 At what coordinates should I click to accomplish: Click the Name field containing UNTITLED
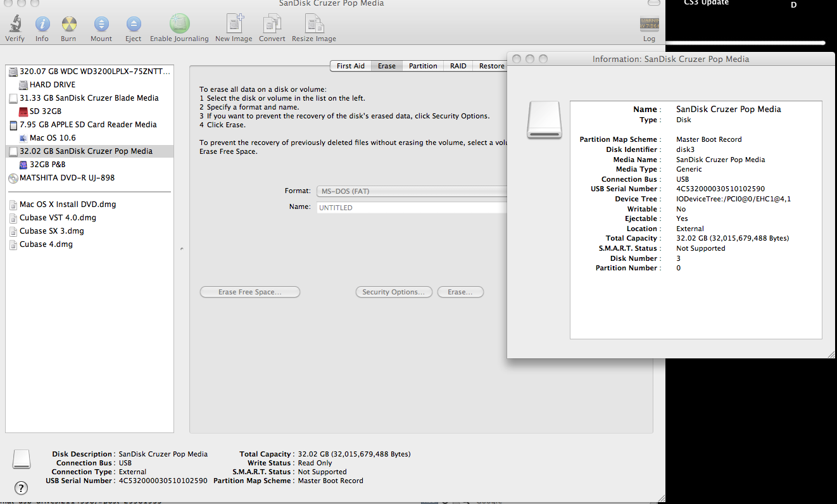412,208
